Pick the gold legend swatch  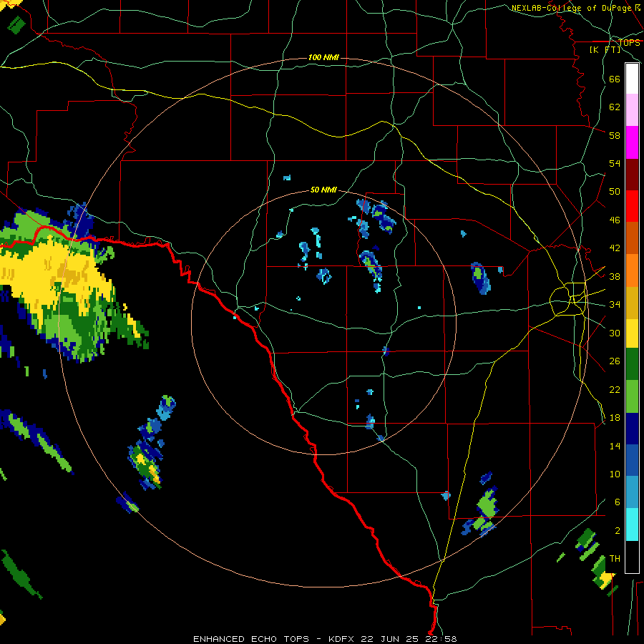coord(632,303)
